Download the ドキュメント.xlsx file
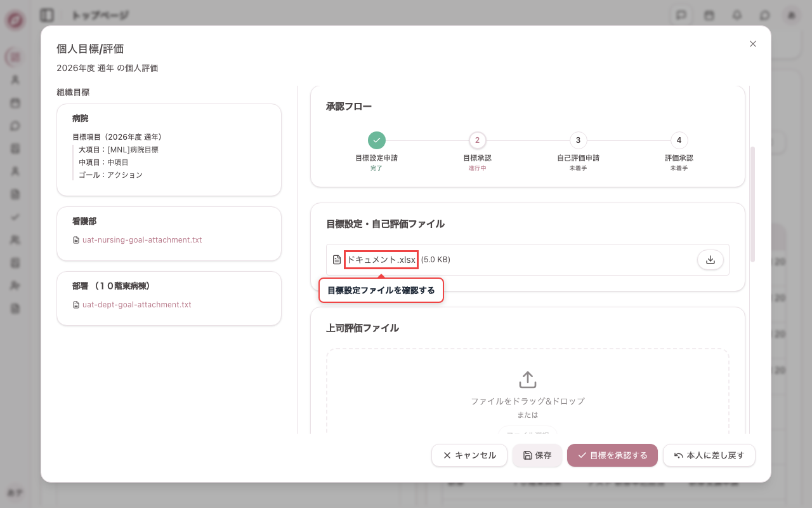Image resolution: width=812 pixels, height=508 pixels. pos(710,260)
